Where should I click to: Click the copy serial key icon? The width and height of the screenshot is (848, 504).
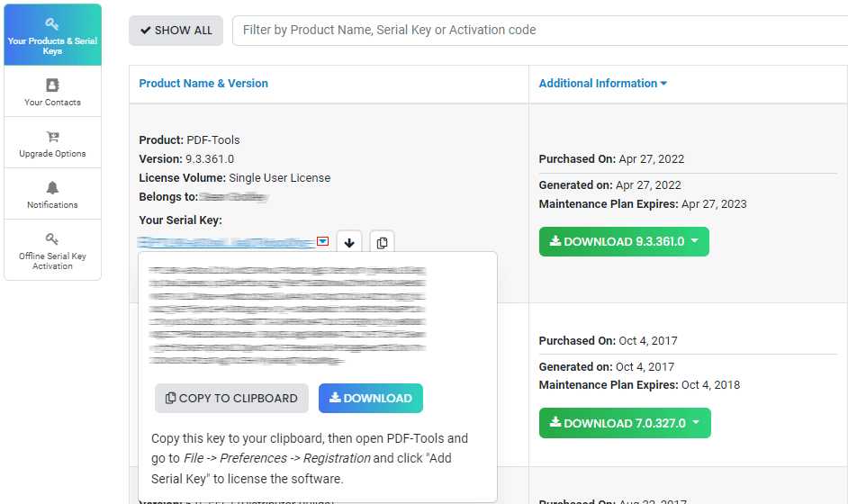(383, 242)
